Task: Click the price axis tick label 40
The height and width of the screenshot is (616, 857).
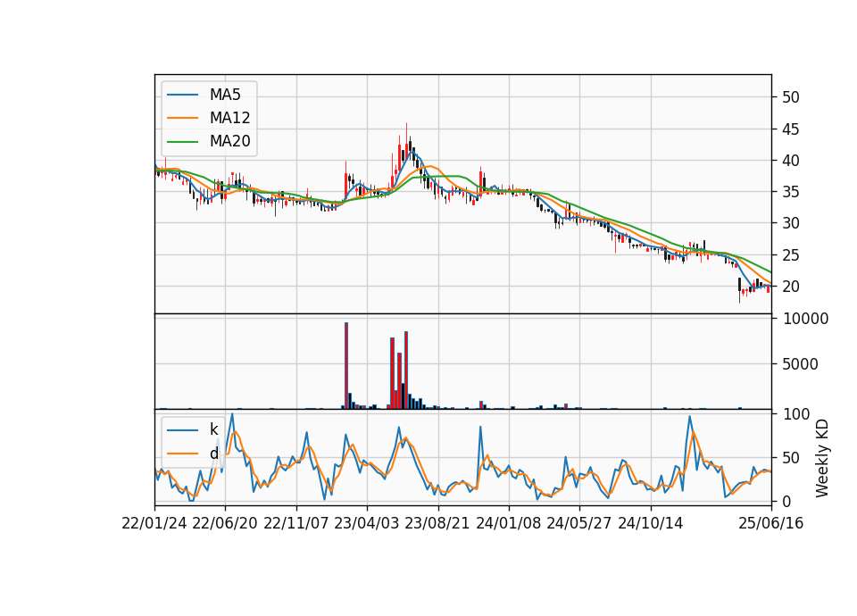Action: coord(791,161)
